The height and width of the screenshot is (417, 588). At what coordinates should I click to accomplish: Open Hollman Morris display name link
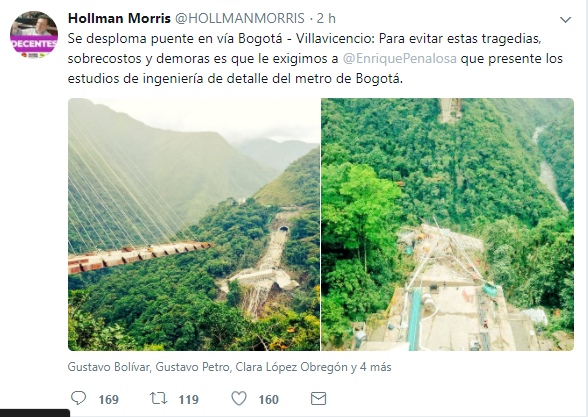(119, 18)
